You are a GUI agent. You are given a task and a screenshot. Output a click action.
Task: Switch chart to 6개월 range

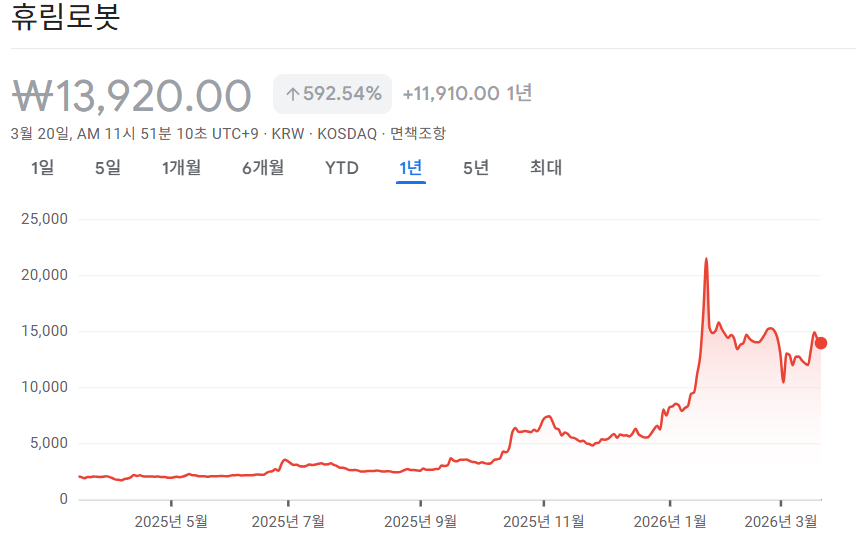point(263,168)
